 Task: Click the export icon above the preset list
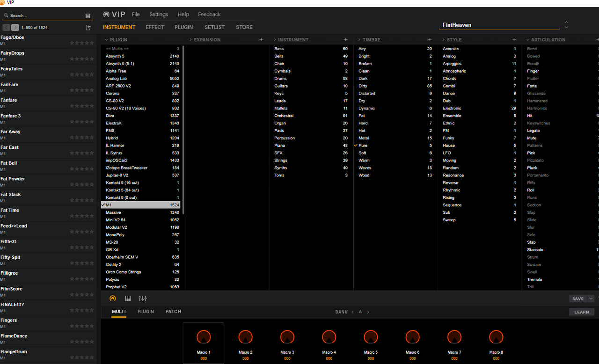tap(88, 28)
